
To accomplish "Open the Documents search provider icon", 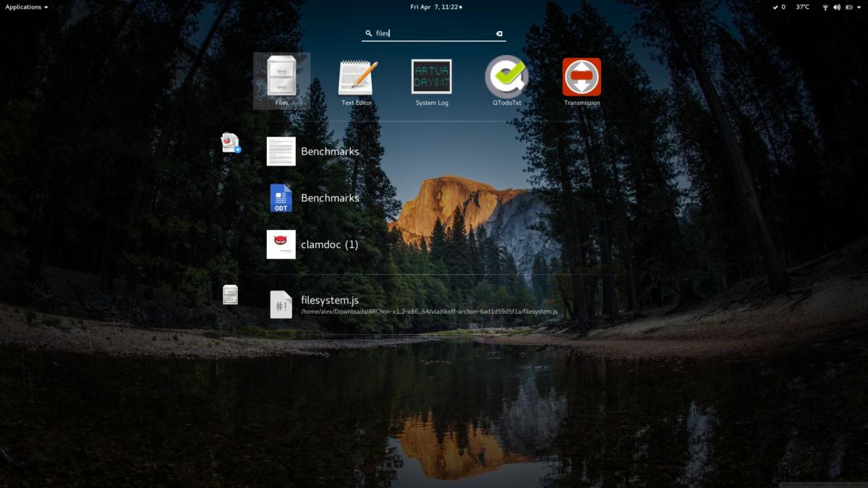I will coord(231,142).
